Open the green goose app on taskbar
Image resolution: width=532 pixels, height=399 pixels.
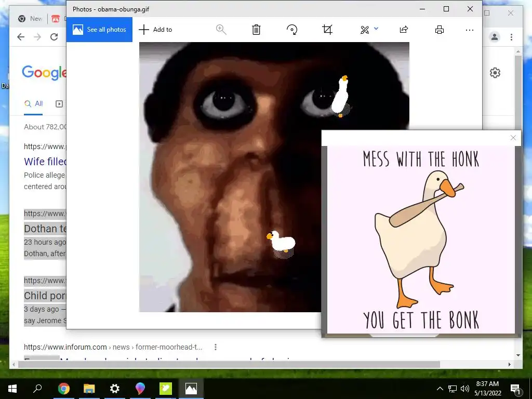(166, 389)
